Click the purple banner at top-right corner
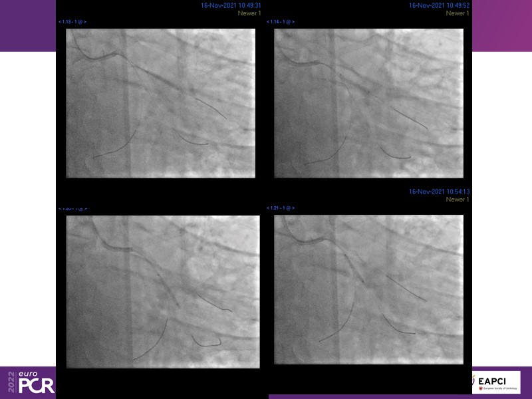 pyautogui.click(x=501, y=25)
